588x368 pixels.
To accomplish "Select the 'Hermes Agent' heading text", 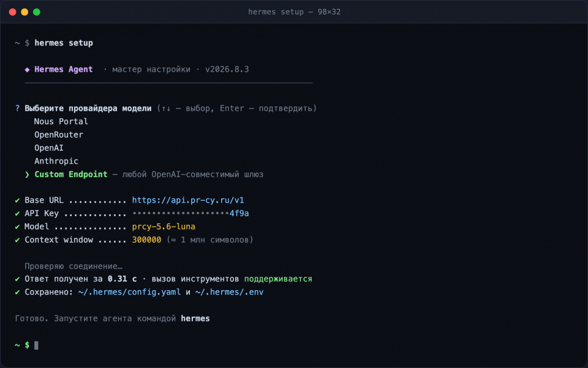I will click(64, 69).
